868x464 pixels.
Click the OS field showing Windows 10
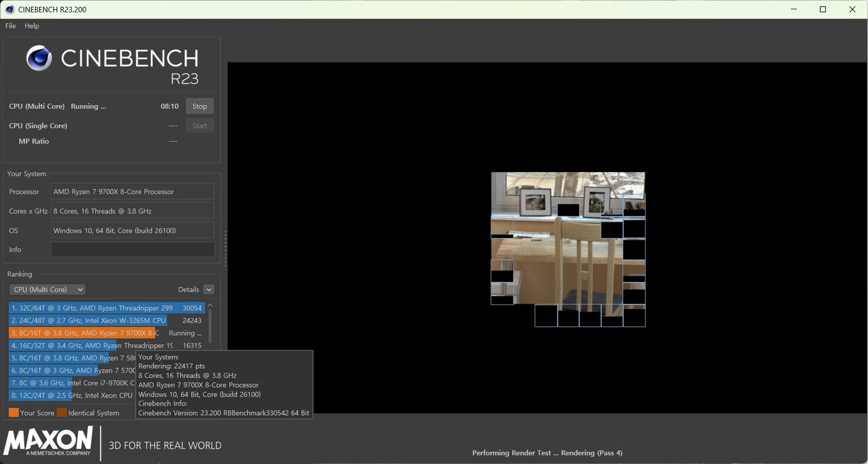pyautogui.click(x=132, y=230)
